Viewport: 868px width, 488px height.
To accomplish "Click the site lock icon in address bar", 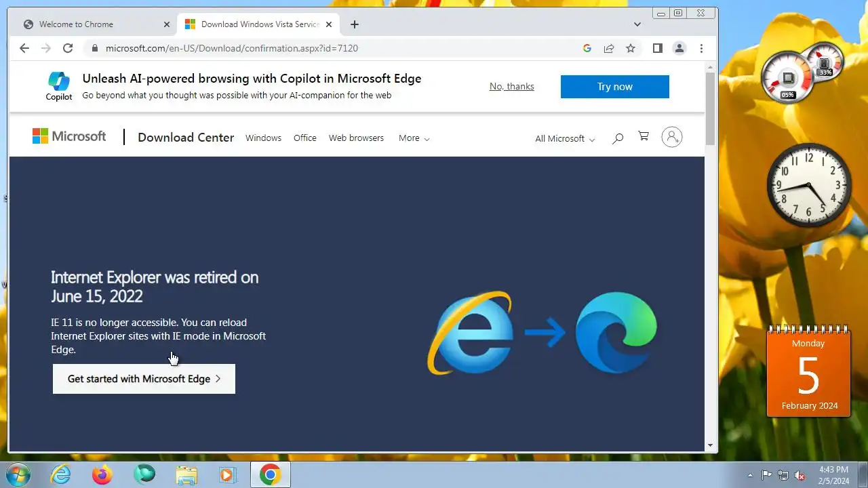I will 94,48.
